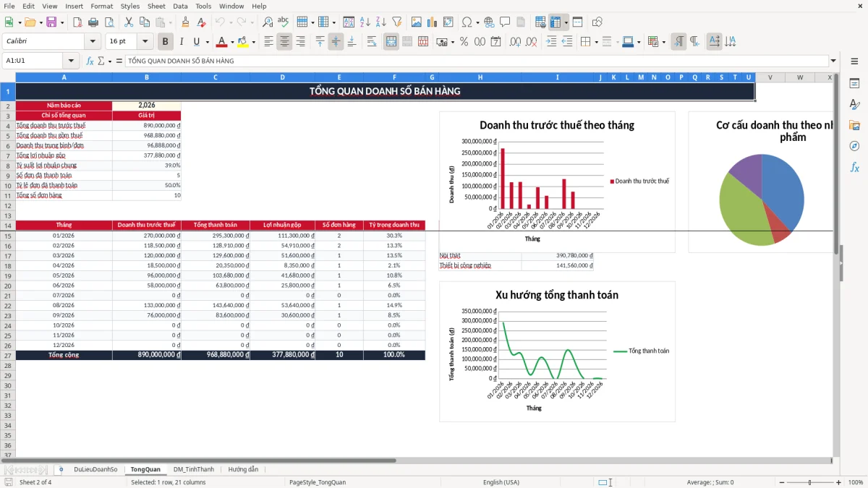Click English (USA) language in status bar
Screen dimensions: 868x488
(x=501, y=482)
